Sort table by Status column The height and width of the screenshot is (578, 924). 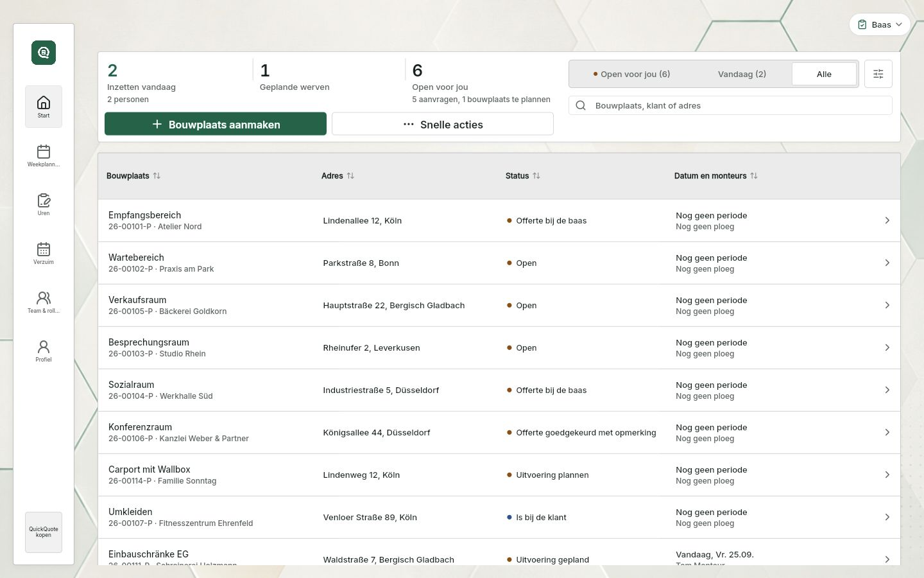523,176
